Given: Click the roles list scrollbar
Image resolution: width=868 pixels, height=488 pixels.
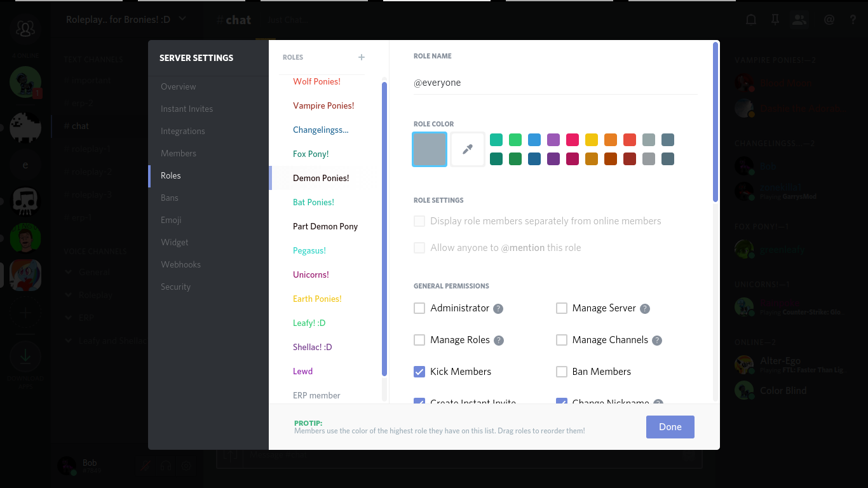Looking at the screenshot, I should click(384, 229).
